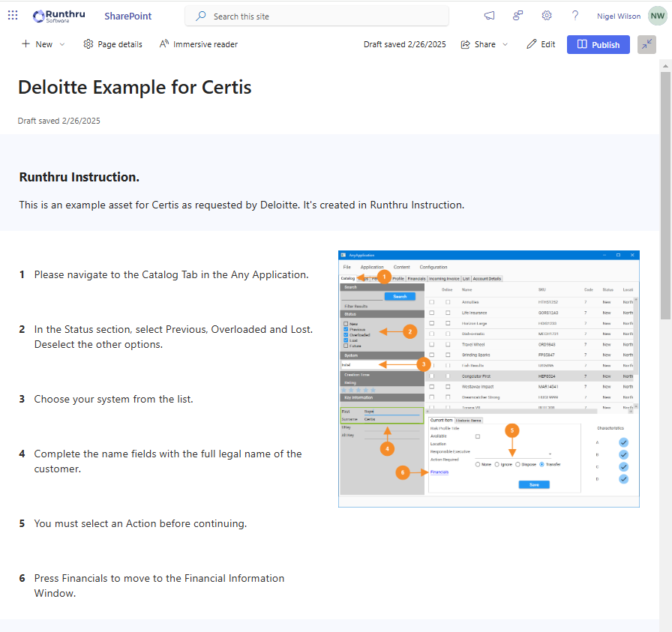Launch Immersive reader
Viewport: 672px width, 632px height.
click(x=199, y=44)
